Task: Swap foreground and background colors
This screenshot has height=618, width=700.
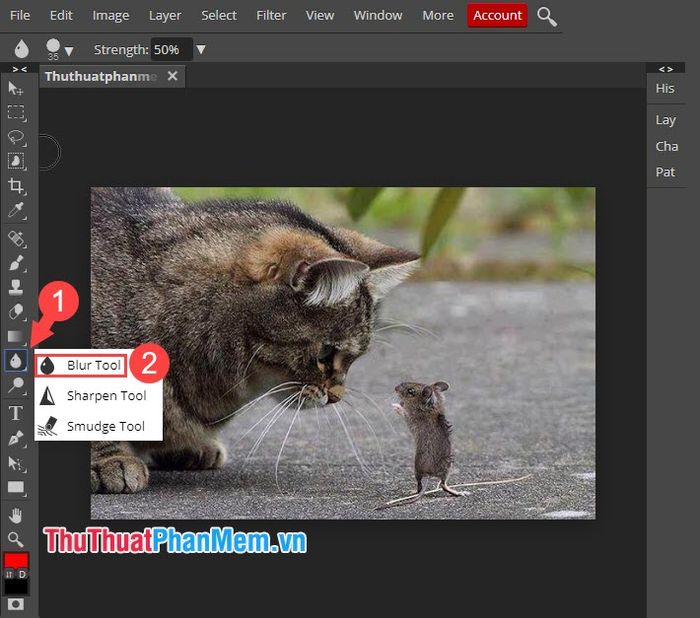Action: (9, 574)
